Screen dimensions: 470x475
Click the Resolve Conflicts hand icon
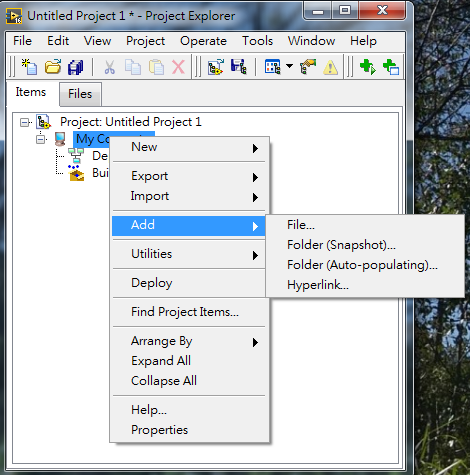click(x=308, y=67)
